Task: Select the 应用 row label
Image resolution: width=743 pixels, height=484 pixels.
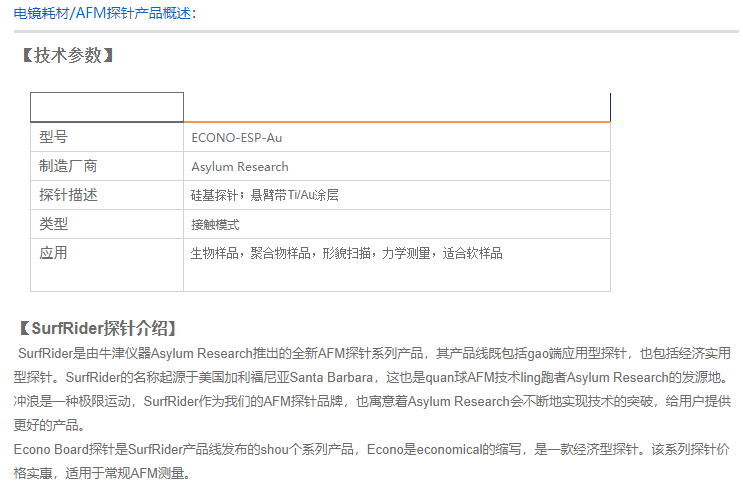Action: (x=54, y=253)
